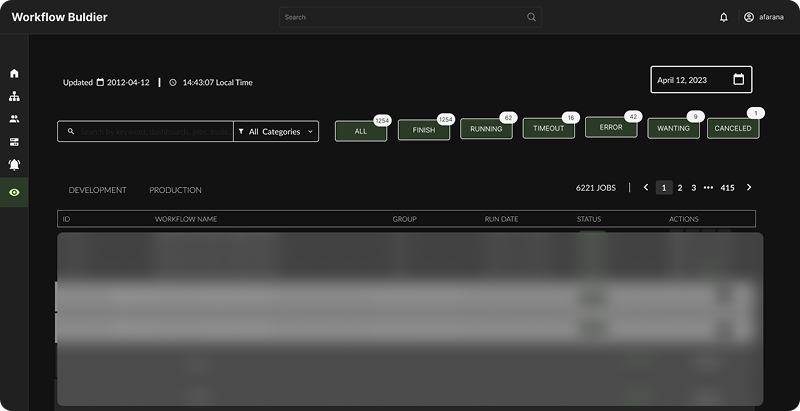This screenshot has height=411, width=800.
Task: Filter jobs by RUNNING status
Action: 486,129
